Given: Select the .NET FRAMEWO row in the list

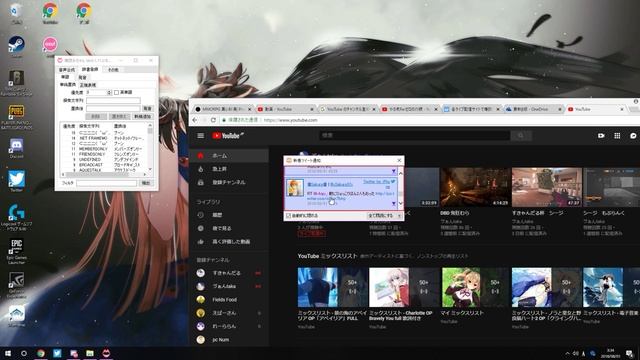Looking at the screenshot, I should pos(104,138).
